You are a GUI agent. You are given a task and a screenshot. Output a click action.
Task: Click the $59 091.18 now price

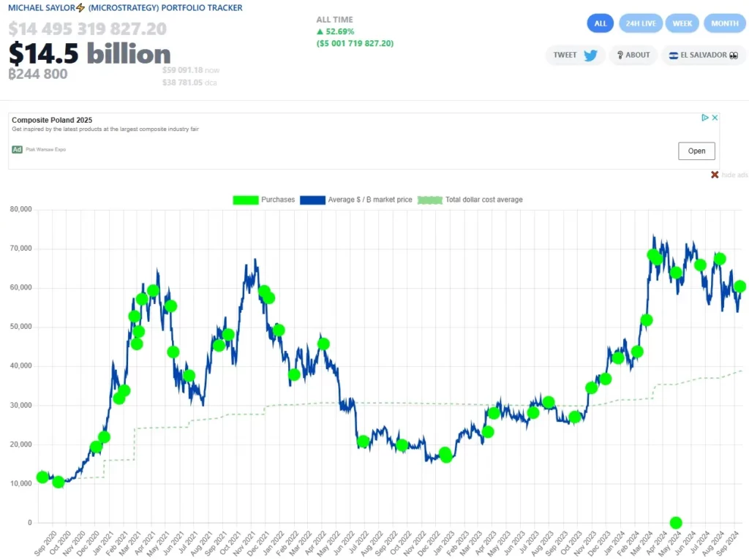click(x=191, y=70)
